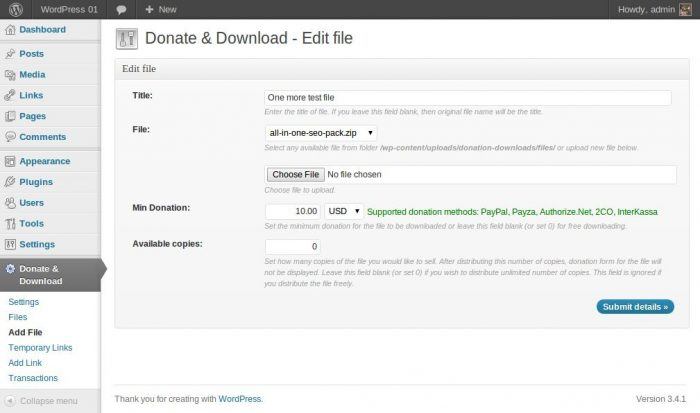Open the file selection dropdown all-in-one-seo-pack.zip

[321, 133]
